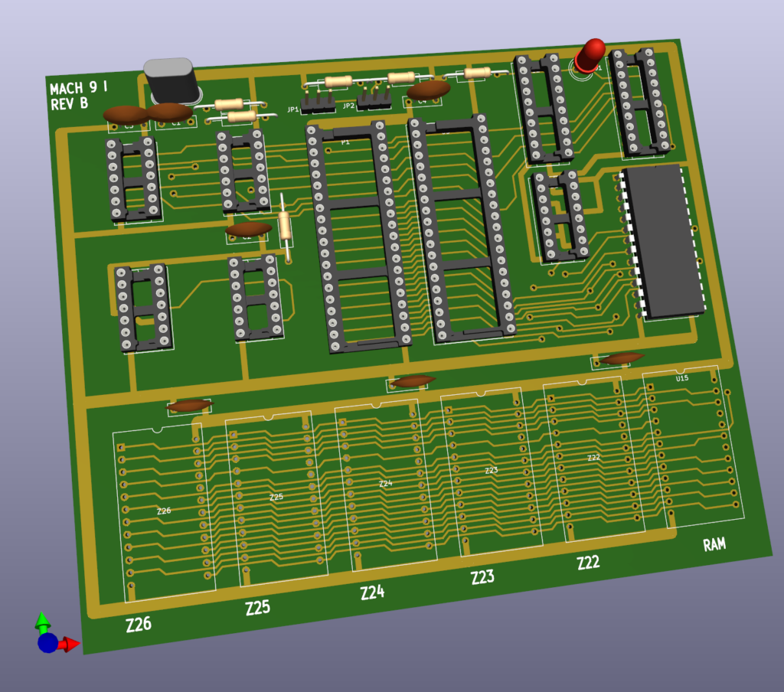Screen dimensions: 784x692
Task: Select the vertical resistor beside capacitor C2
Action: point(286,226)
